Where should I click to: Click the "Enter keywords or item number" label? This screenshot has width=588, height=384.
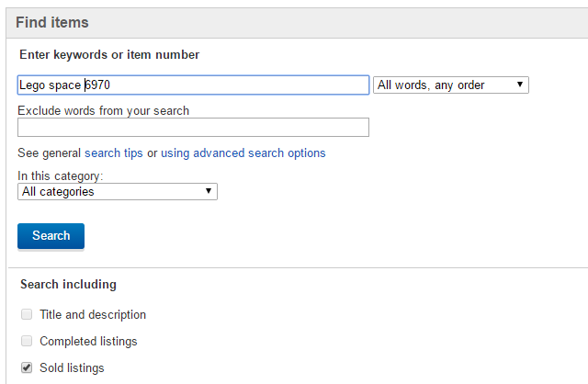point(109,55)
